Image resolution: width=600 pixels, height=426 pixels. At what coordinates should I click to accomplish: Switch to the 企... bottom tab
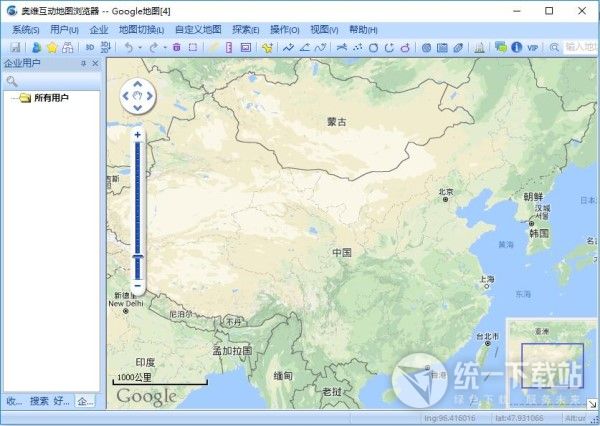(x=85, y=401)
